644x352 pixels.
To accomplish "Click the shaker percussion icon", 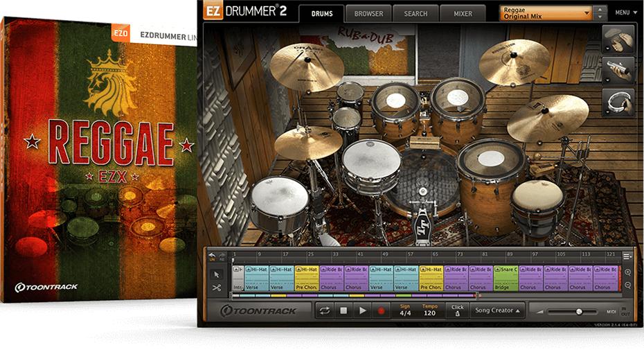I will pyautogui.click(x=618, y=71).
